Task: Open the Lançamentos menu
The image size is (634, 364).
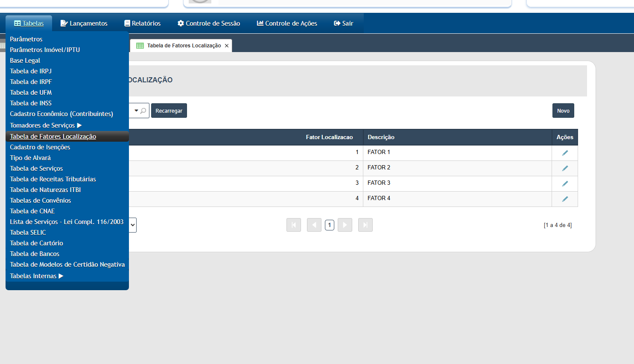Action: point(84,23)
